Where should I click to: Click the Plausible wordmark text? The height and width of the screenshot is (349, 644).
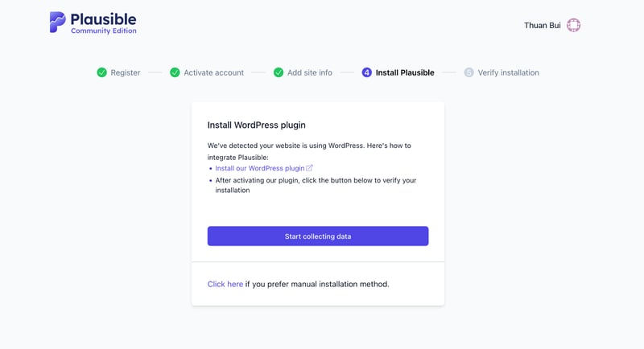103,18
